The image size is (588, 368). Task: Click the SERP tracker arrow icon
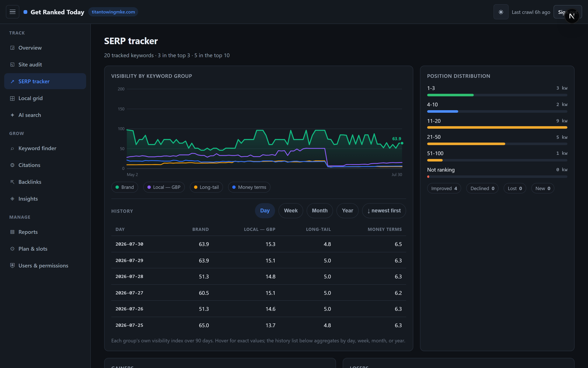click(x=12, y=81)
